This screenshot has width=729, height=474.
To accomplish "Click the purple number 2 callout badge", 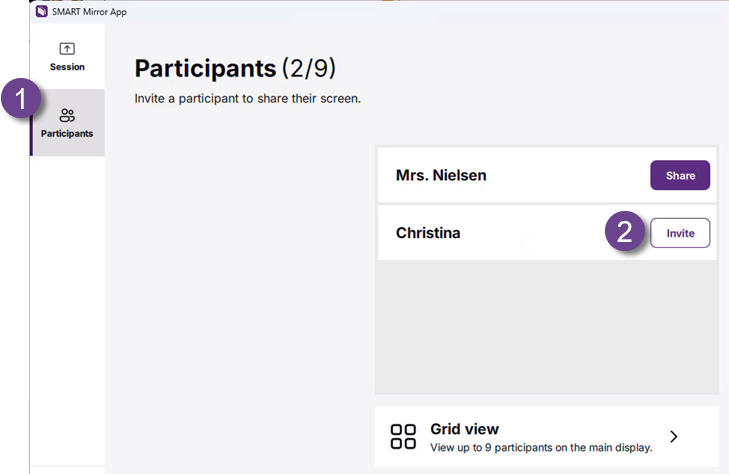I will (624, 233).
